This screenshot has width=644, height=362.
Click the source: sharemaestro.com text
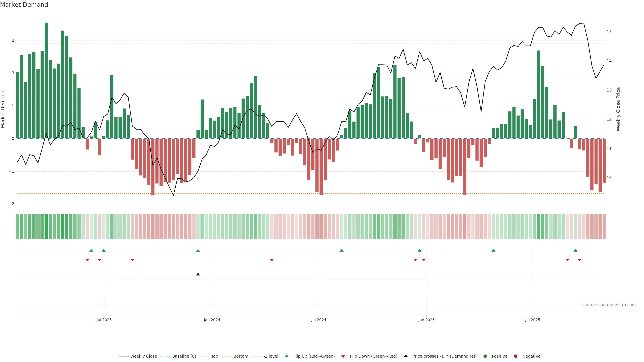(x=609, y=305)
